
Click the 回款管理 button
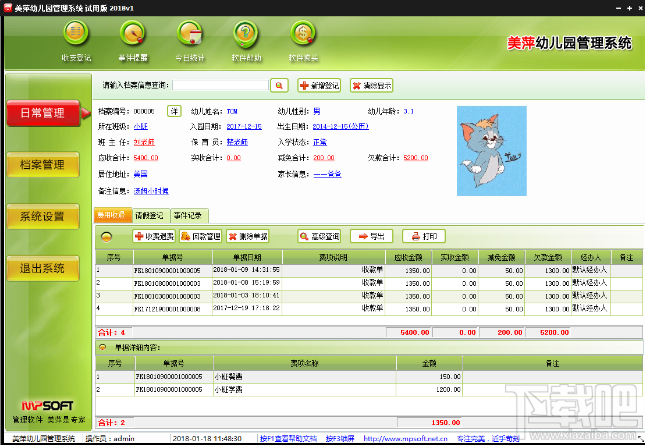coord(201,236)
